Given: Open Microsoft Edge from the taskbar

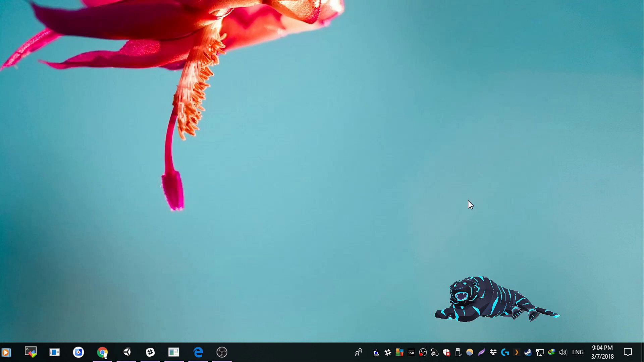Looking at the screenshot, I should pyautogui.click(x=198, y=352).
